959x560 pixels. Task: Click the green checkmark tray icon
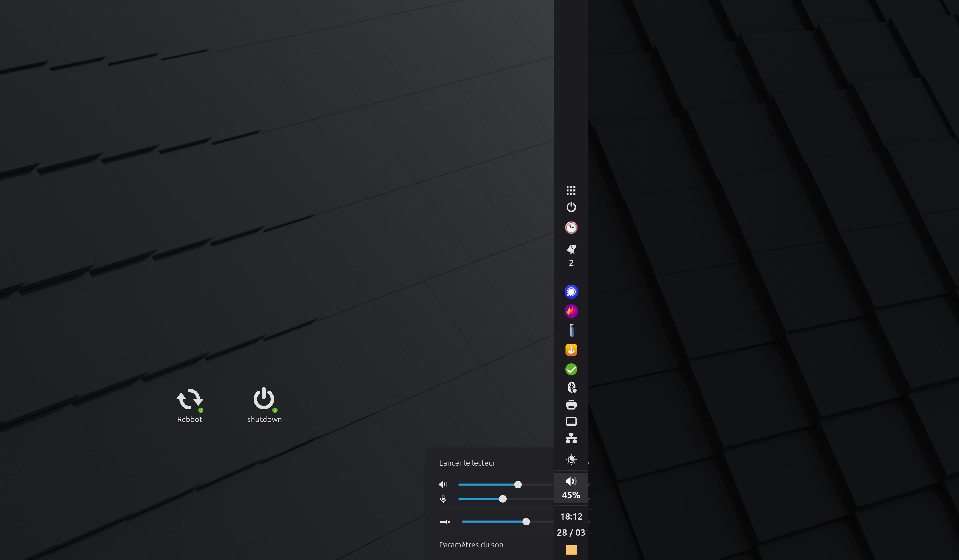point(571,370)
